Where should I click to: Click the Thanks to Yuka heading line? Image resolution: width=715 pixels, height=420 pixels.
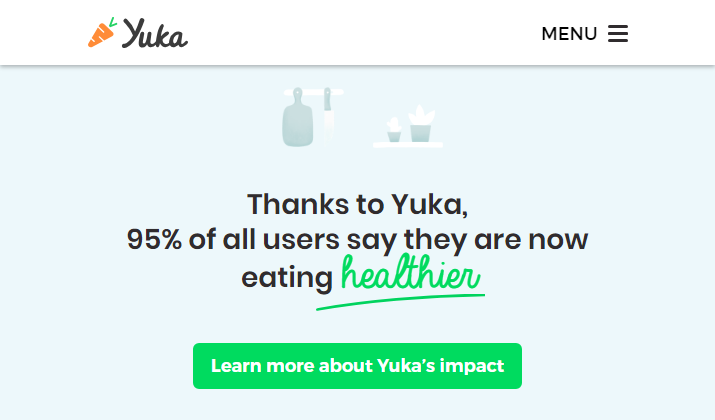click(x=358, y=204)
